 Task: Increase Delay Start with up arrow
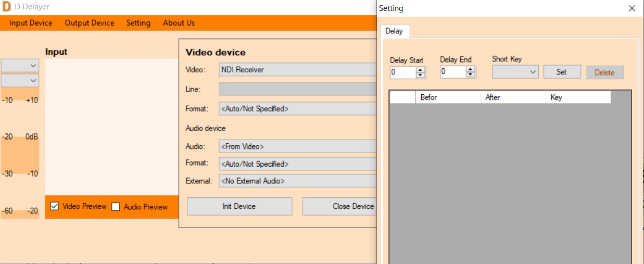(x=421, y=70)
